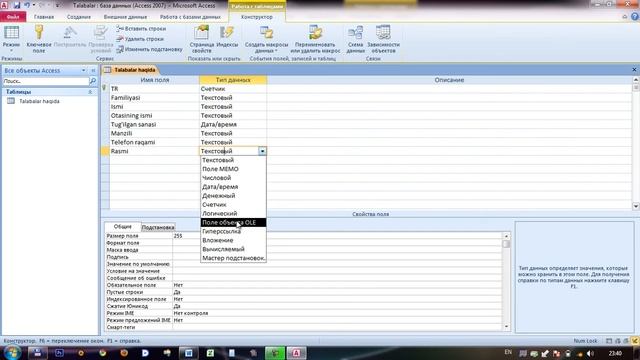Set the primary key with Ключевое поле
Viewport: 640px width, 360px height.
tap(39, 39)
